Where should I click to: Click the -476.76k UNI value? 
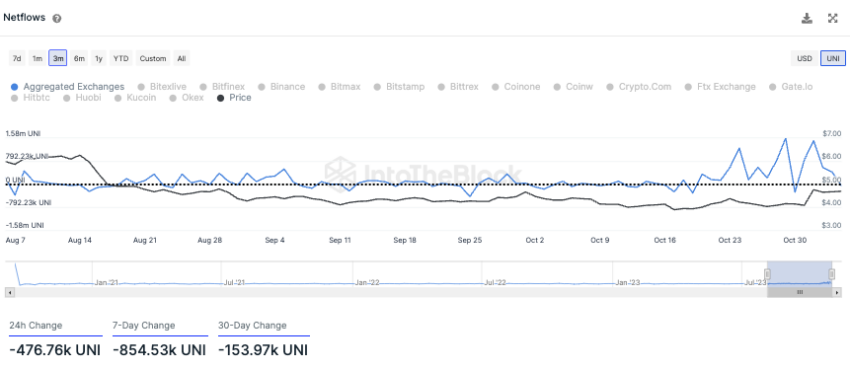[x=55, y=350]
